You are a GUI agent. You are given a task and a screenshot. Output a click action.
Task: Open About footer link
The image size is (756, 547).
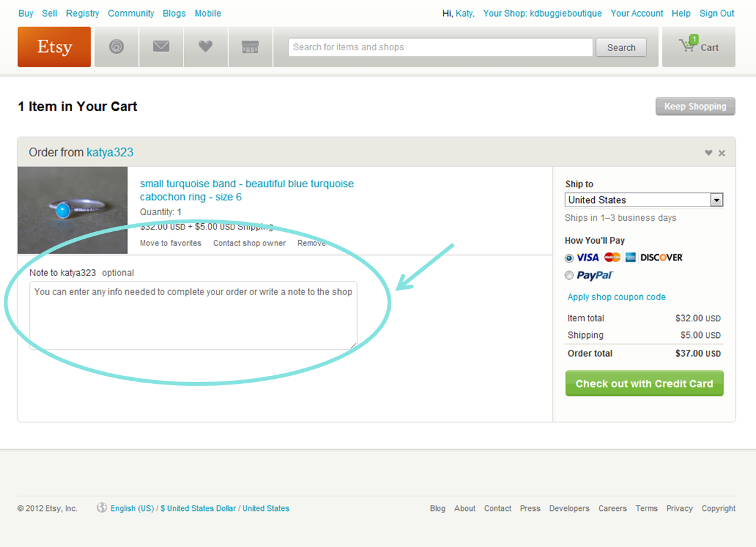[465, 509]
